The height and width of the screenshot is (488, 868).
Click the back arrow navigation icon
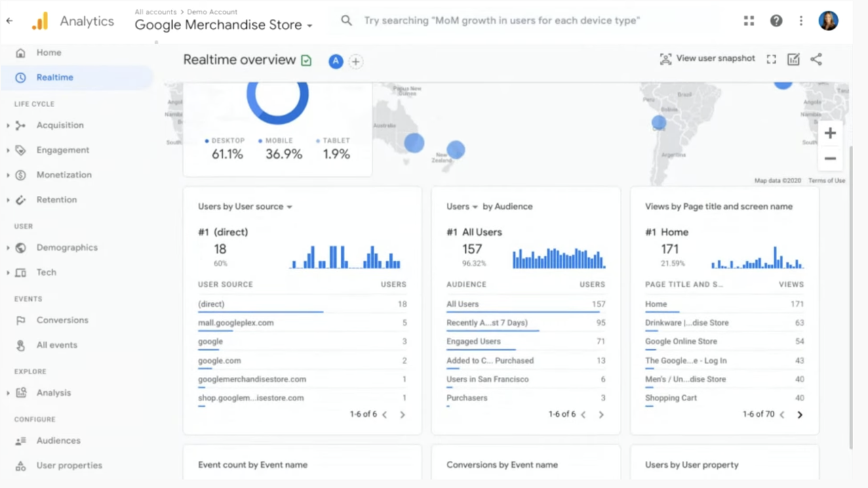coord(9,20)
